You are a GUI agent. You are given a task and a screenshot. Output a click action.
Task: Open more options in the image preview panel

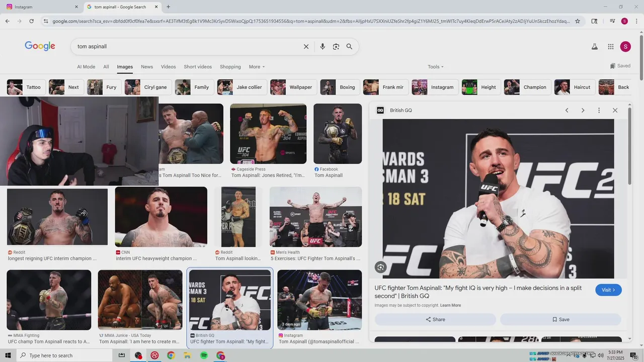[x=599, y=110]
